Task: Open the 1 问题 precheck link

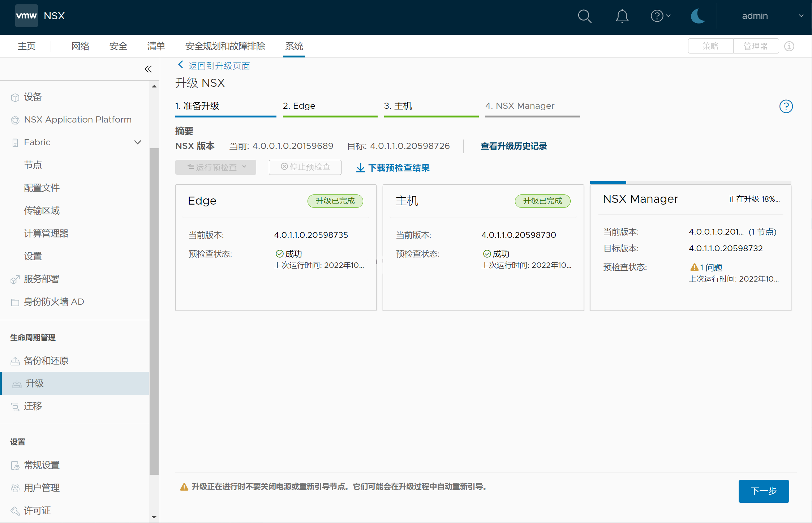Action: [x=711, y=267]
